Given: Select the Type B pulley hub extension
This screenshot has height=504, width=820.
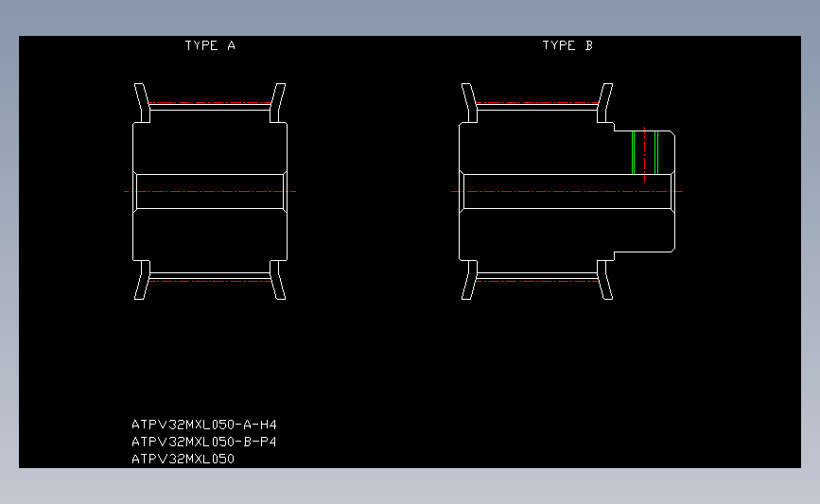Looking at the screenshot, I should point(644,191).
